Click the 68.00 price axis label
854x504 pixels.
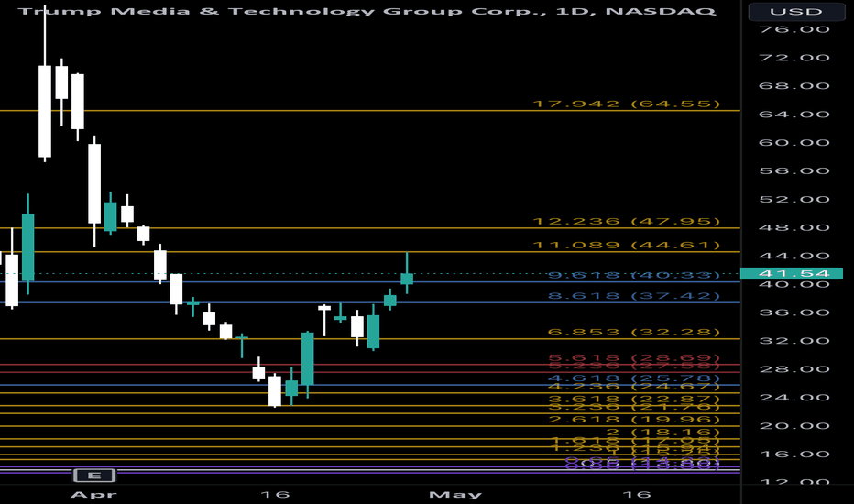794,86
